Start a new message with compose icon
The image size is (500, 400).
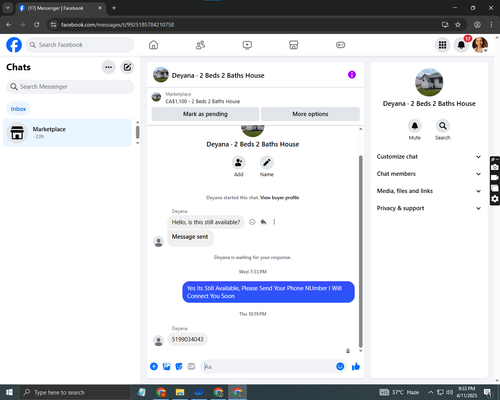click(x=127, y=67)
